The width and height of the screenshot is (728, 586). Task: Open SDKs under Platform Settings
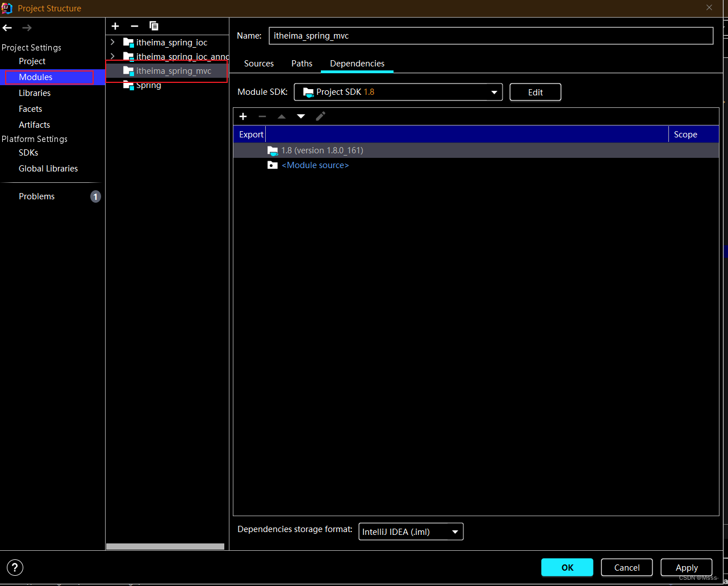pos(28,153)
